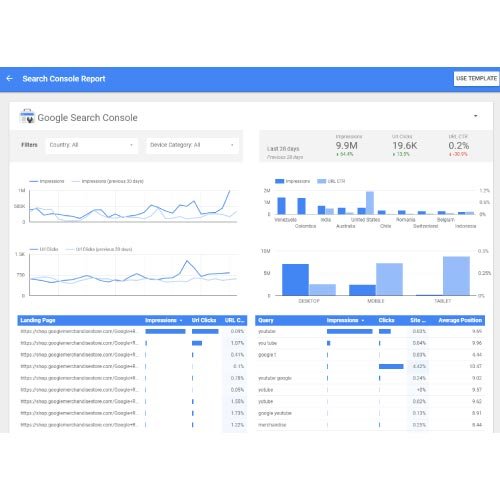
Task: Select the 'youtube' query row
Action: (x=370, y=331)
